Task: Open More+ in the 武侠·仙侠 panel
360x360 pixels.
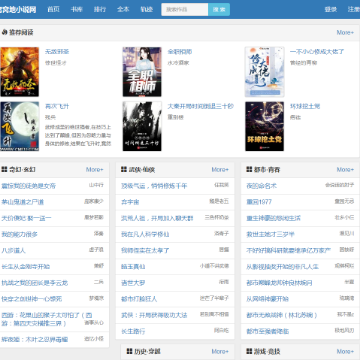Action: tap(220, 170)
